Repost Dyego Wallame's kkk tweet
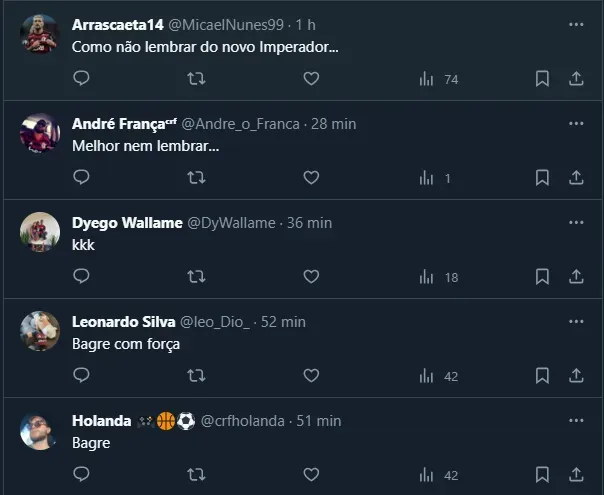Viewport: 604px width, 495px height. pyautogui.click(x=197, y=277)
